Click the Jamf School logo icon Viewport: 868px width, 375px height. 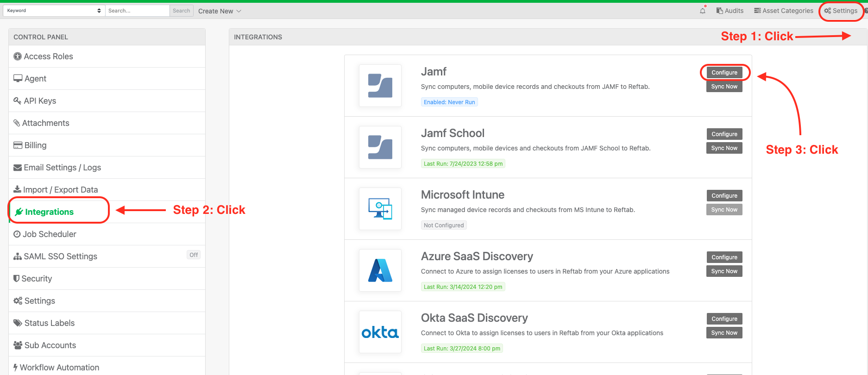[x=380, y=147]
